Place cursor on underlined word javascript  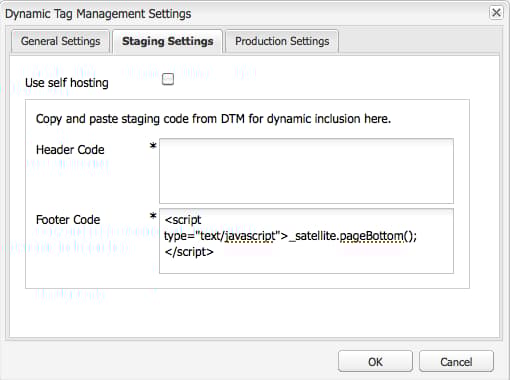point(250,236)
